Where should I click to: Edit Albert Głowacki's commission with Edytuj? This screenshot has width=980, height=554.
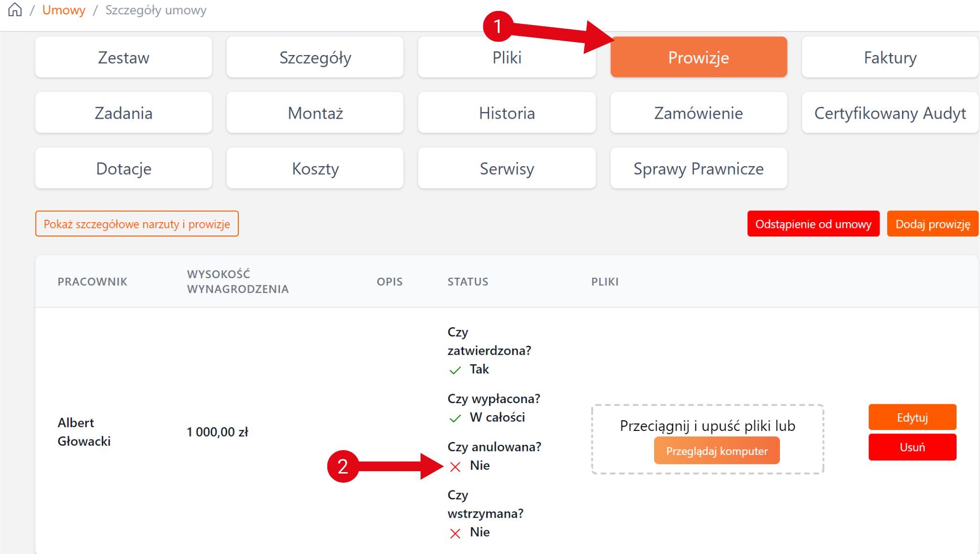tap(912, 418)
